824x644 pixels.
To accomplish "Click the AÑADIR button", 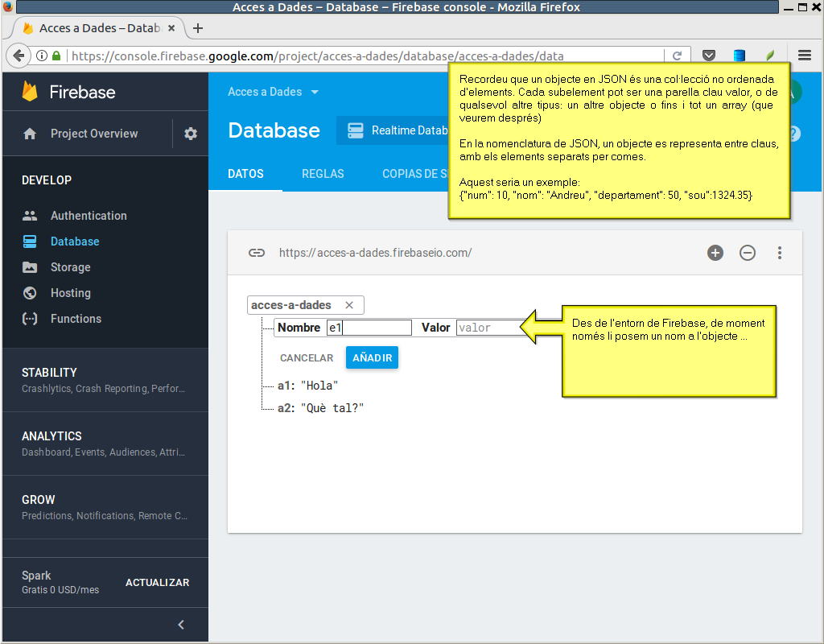I will click(x=372, y=357).
